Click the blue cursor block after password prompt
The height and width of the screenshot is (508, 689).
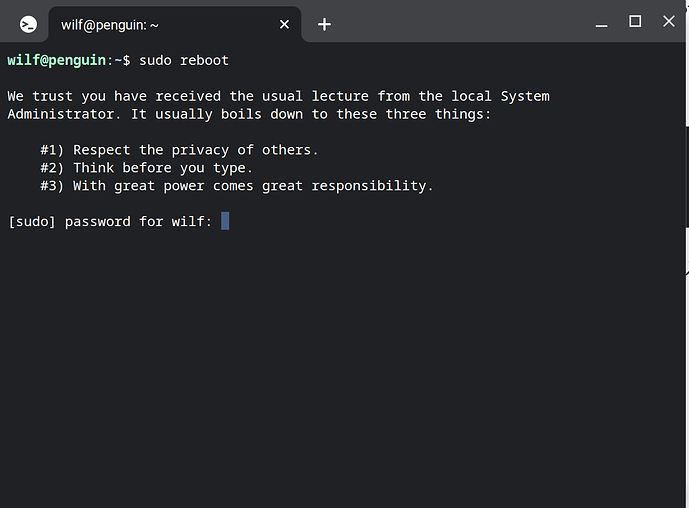point(225,221)
